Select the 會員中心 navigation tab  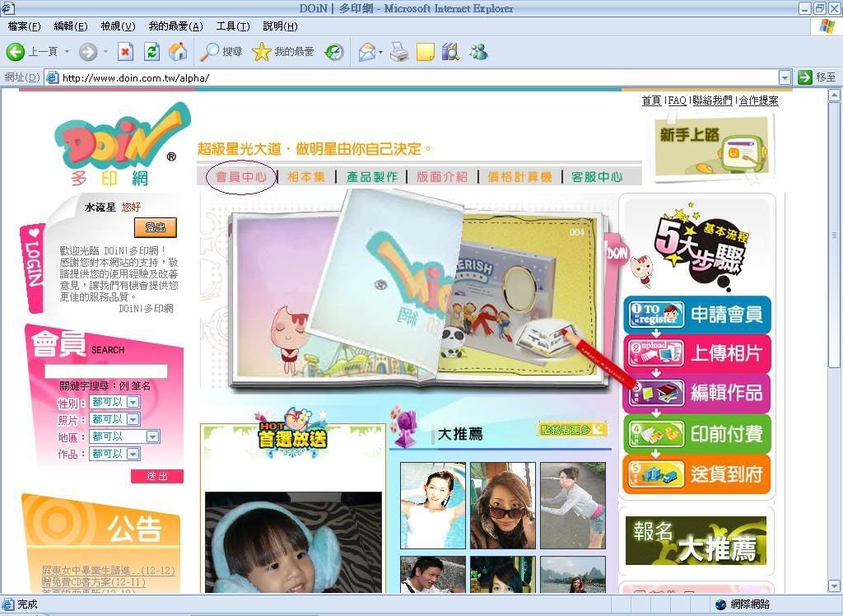tap(240, 177)
